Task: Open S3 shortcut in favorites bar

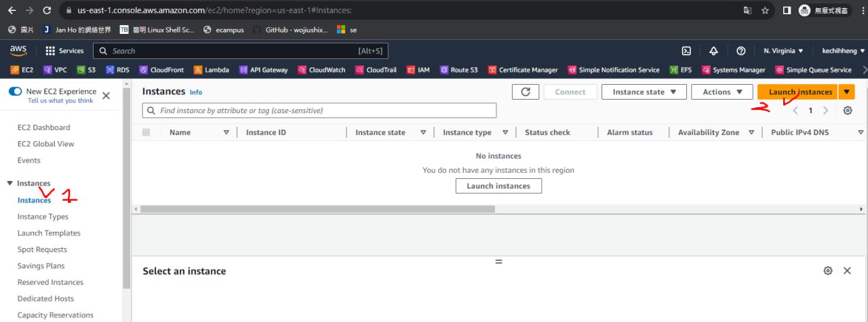Action: pos(86,70)
